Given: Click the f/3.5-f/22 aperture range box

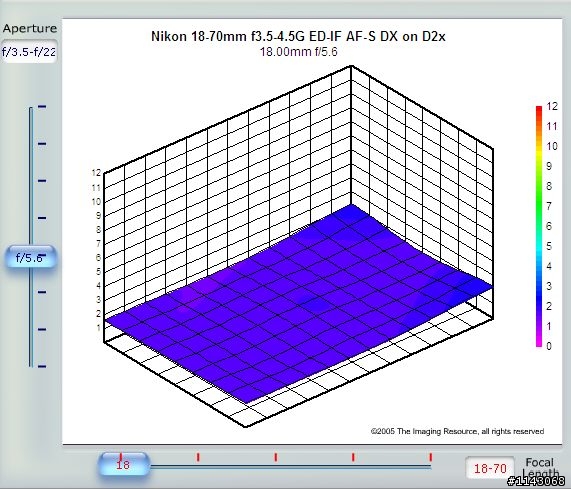Looking at the screenshot, I should [x=29, y=52].
